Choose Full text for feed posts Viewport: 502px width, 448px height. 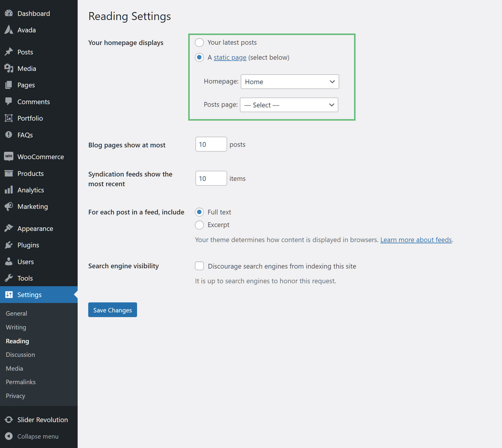click(x=199, y=212)
